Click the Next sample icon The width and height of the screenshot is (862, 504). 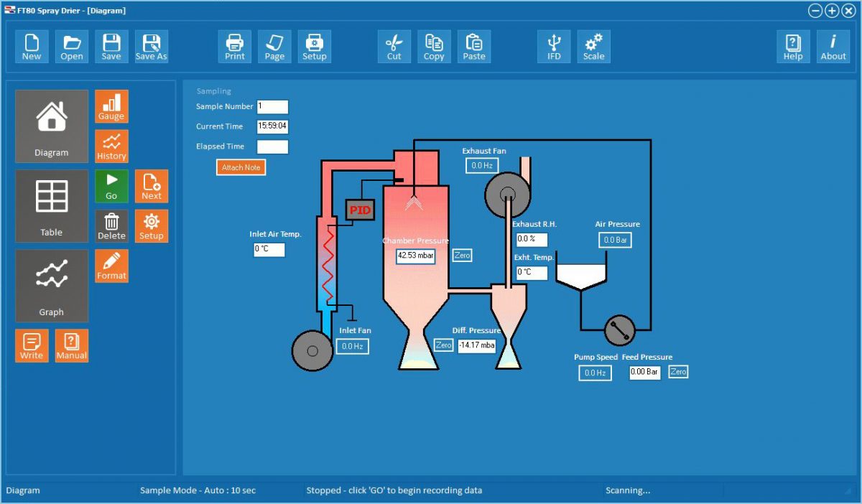pos(152,186)
